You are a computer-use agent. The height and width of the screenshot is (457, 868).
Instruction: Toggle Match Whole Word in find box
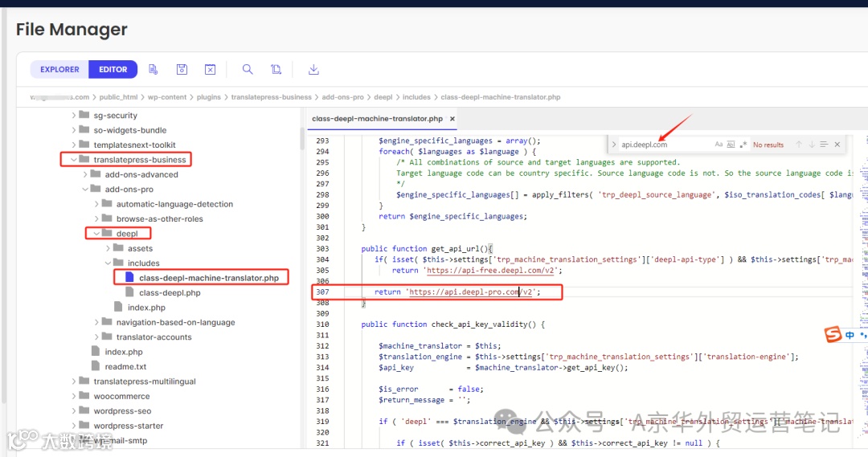(x=731, y=145)
